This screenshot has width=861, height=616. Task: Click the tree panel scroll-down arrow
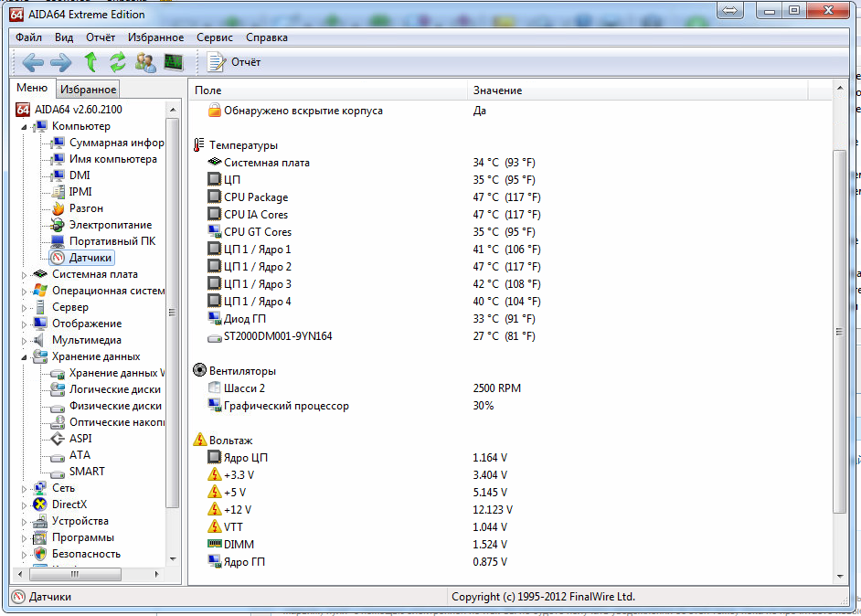(173, 559)
